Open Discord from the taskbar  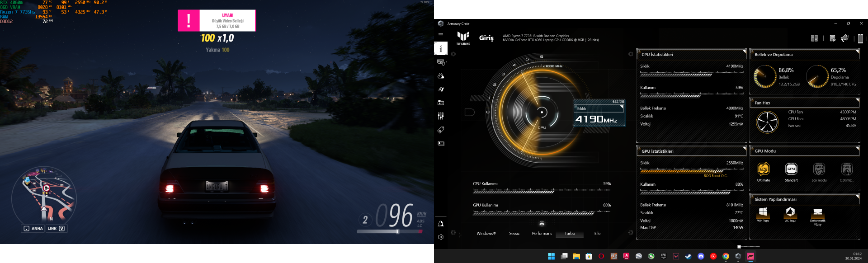701,256
